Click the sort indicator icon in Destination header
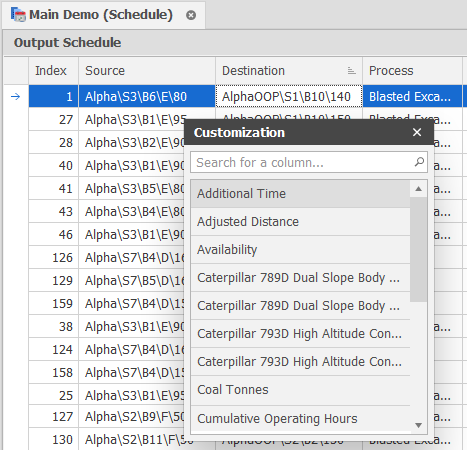The image size is (467, 453). click(351, 71)
